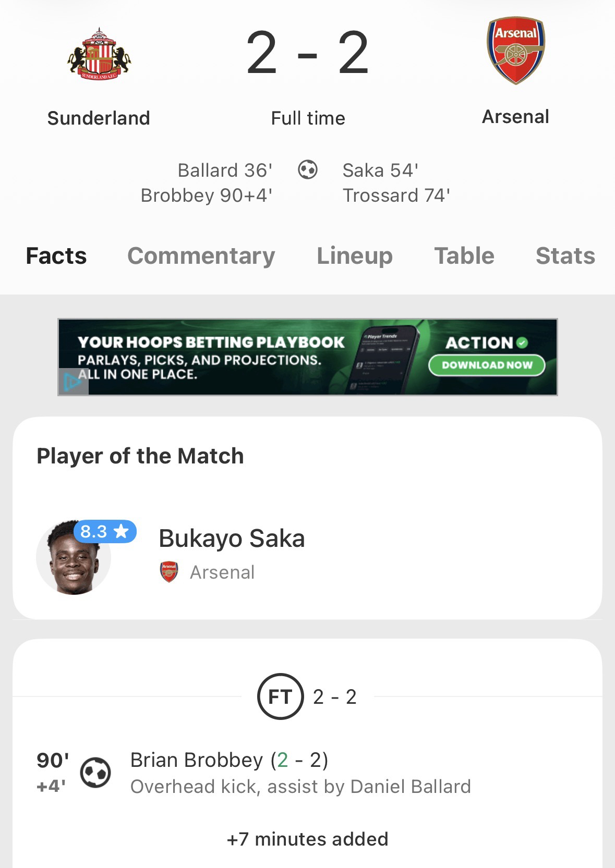Viewport: 615px width, 868px height.
Task: Tap the Sunderland club crest
Action: point(99,55)
